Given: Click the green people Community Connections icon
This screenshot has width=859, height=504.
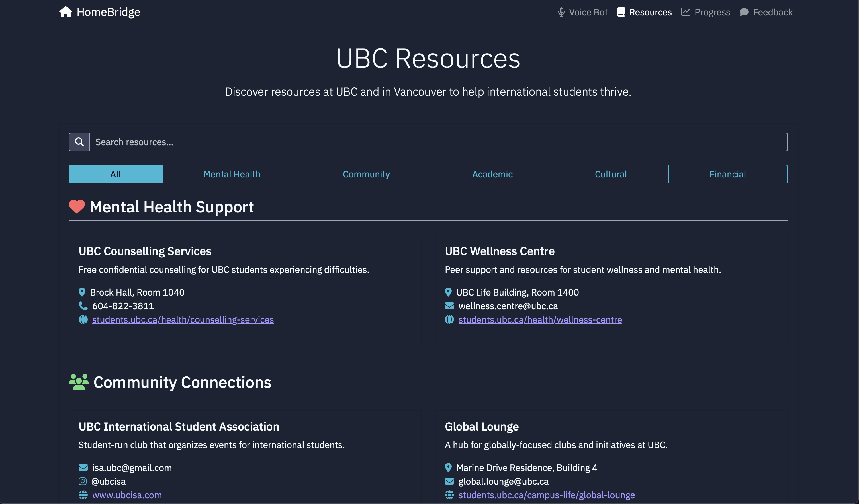Looking at the screenshot, I should click(79, 382).
